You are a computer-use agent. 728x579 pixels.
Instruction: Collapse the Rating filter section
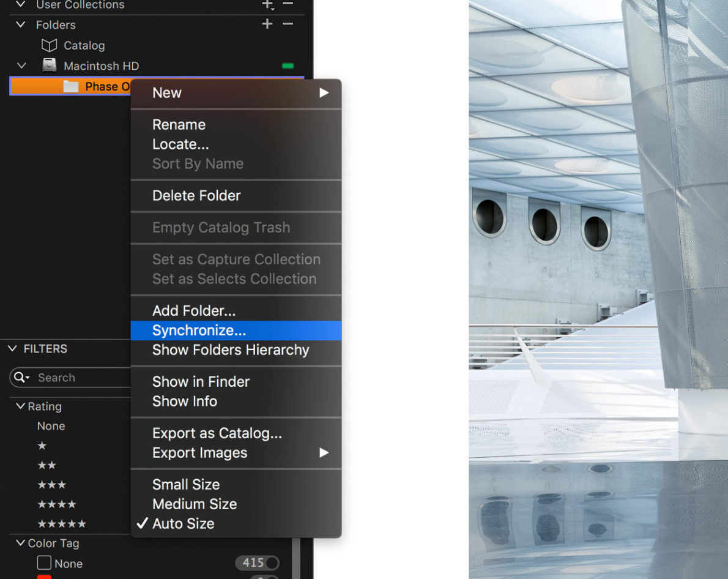tap(20, 406)
